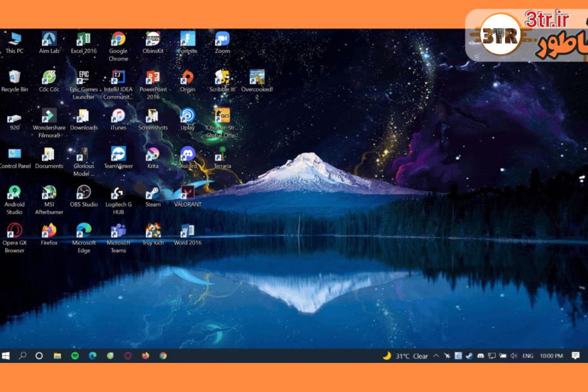
Task: Select the Counter-Strike Global Offensive shortcut
Action: click(x=222, y=116)
